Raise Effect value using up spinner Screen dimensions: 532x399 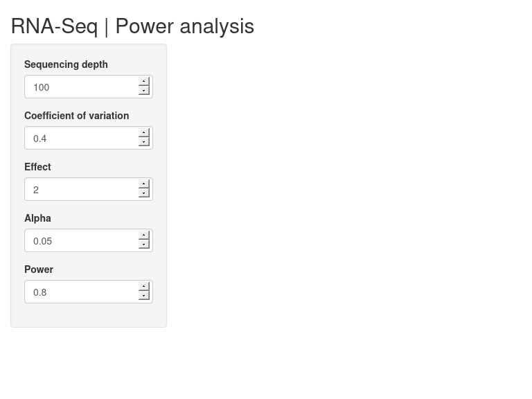click(x=144, y=184)
